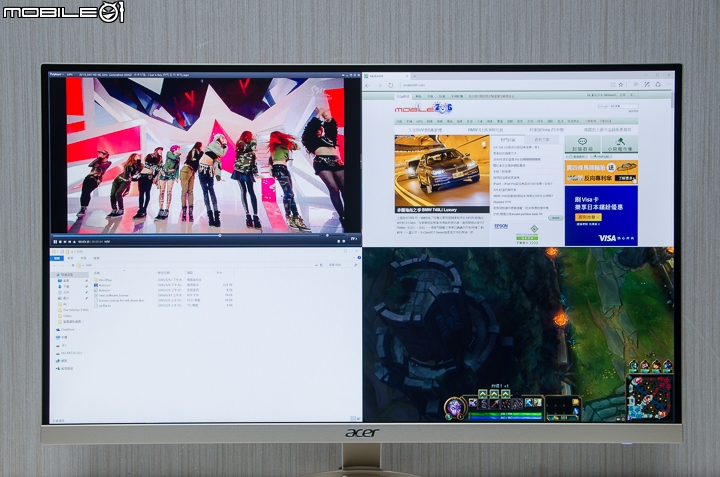
Task: Open the fourth ribbon tab in File Explorer
Action: click(96, 258)
